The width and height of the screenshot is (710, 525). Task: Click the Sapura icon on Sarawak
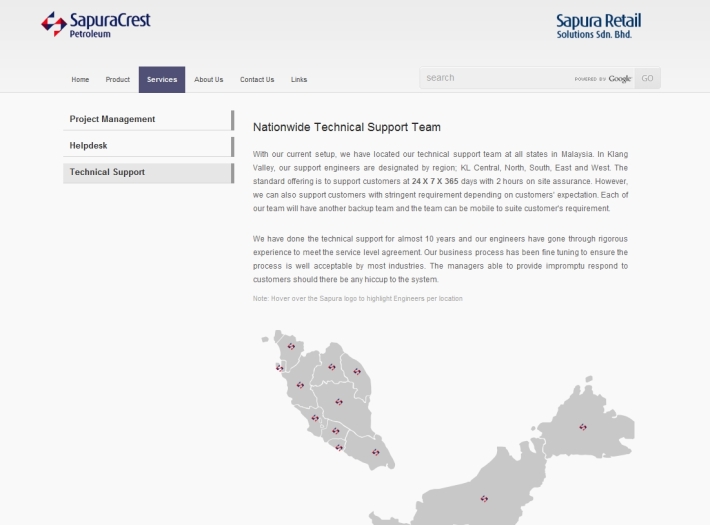click(485, 498)
